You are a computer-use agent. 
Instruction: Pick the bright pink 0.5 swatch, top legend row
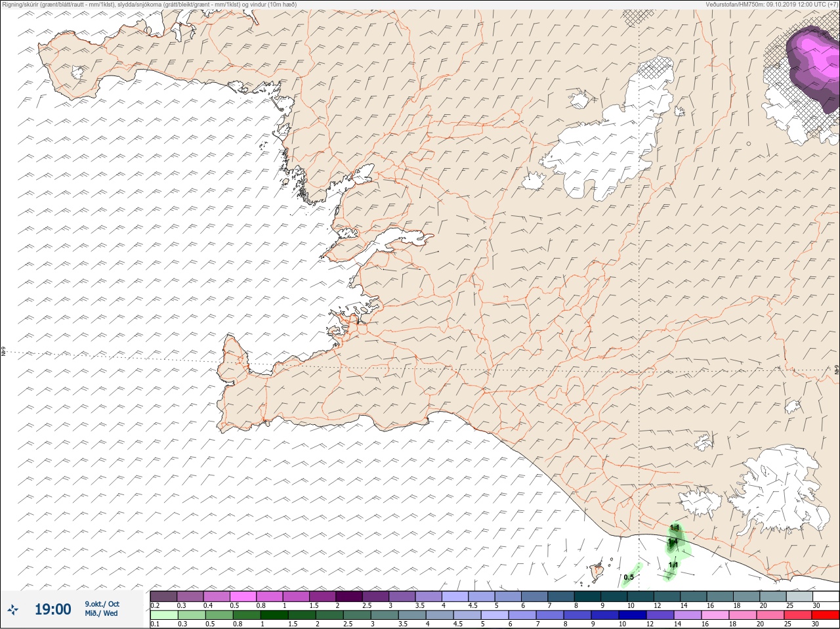point(243,596)
